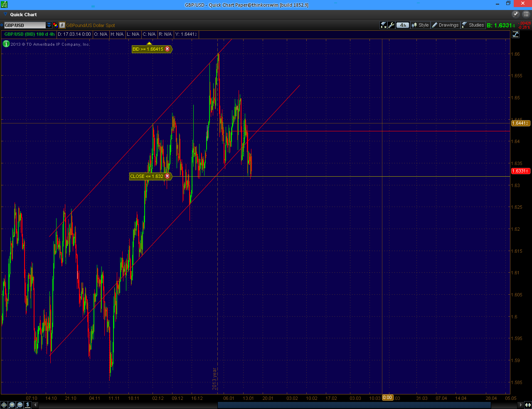532x409 pixels.
Task: Click the 16.12 date on the time axis
Action: 197,398
